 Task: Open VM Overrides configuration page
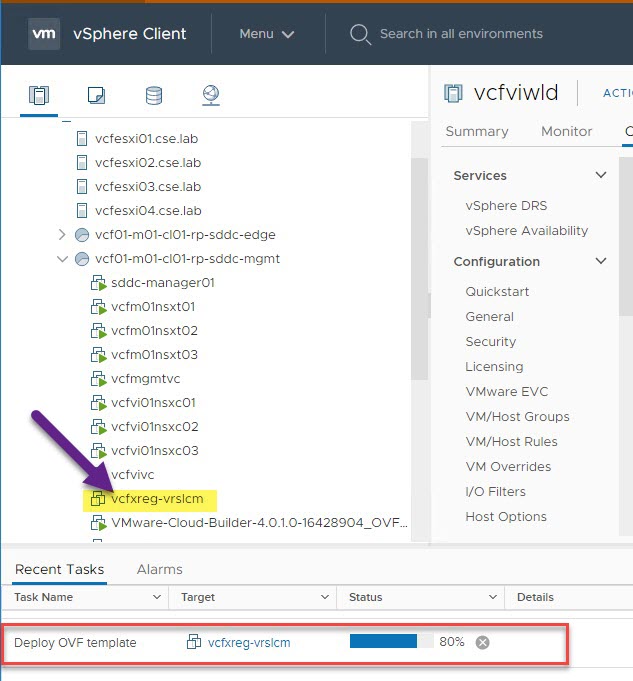coord(508,467)
